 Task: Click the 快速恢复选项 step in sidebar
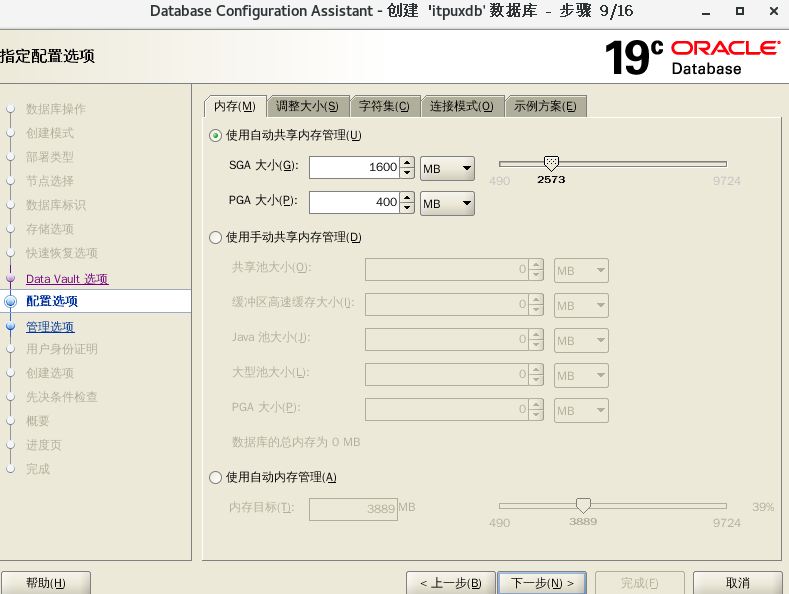pyautogui.click(x=62, y=253)
